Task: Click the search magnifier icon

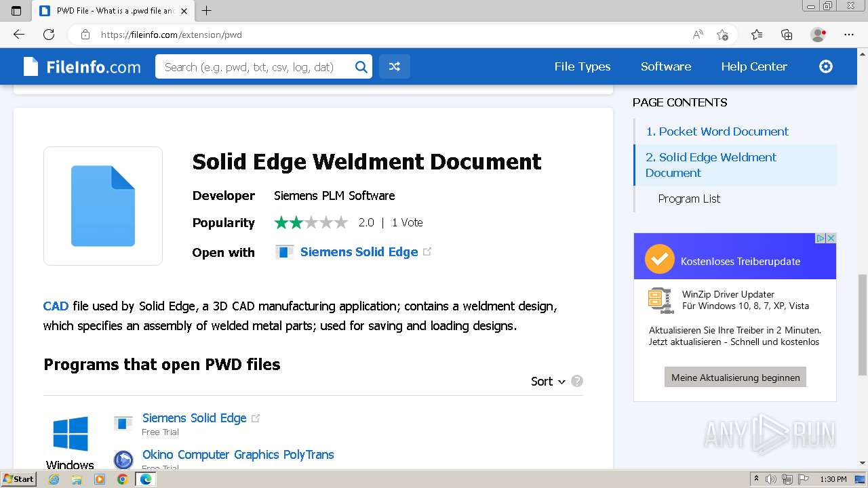Action: 361,66
